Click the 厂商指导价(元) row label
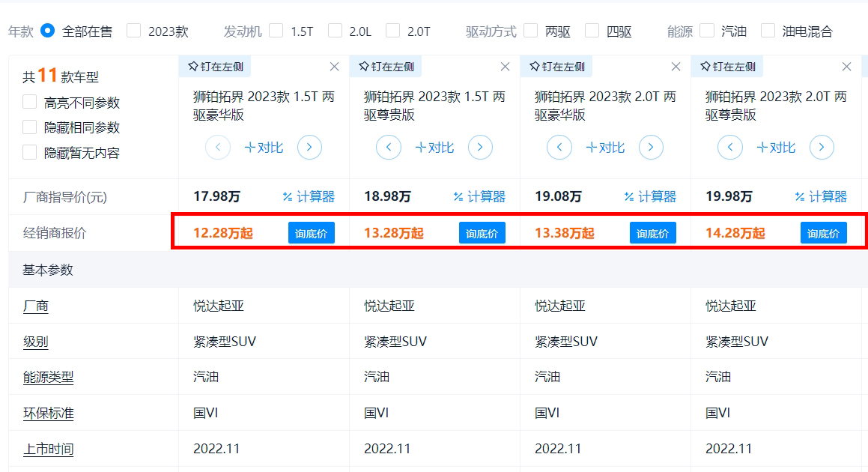Image resolution: width=868 pixels, height=472 pixels. pos(64,196)
